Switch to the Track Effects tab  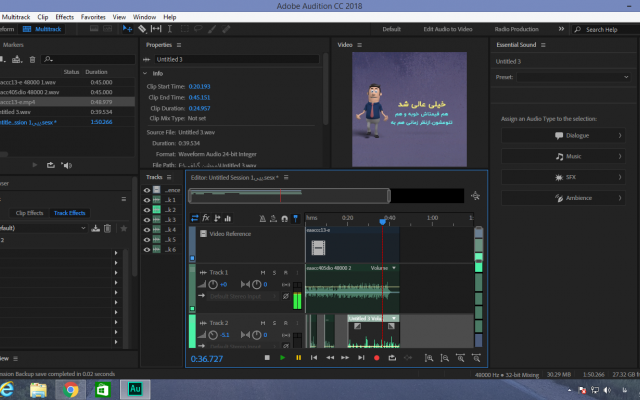point(69,213)
